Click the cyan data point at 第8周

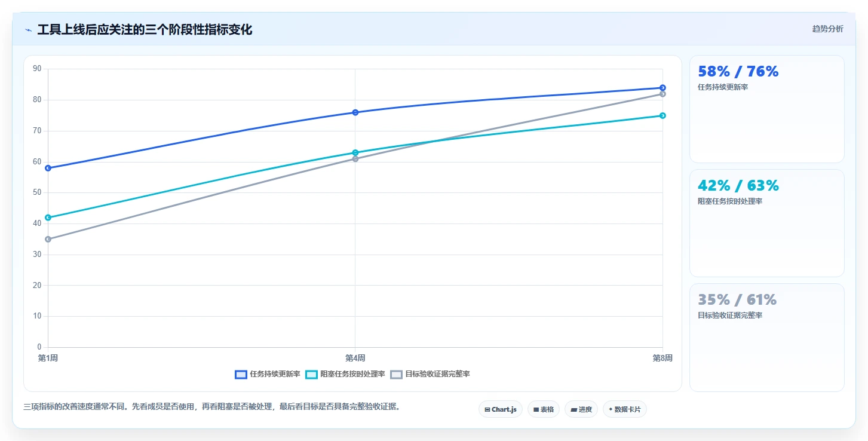point(662,115)
